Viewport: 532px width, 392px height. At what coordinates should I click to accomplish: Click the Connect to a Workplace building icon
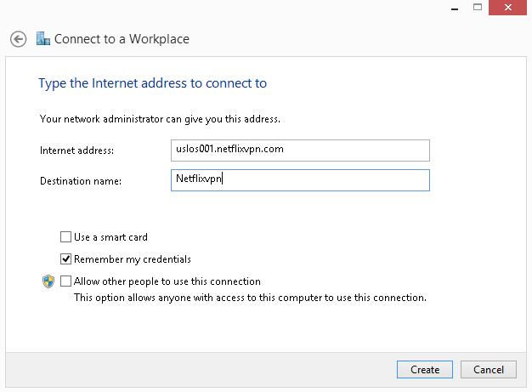click(43, 39)
